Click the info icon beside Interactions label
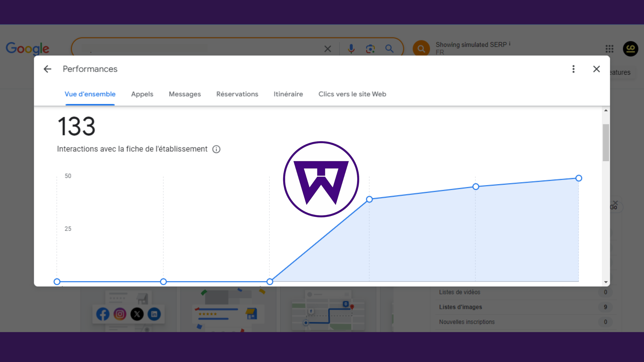 [x=216, y=149]
